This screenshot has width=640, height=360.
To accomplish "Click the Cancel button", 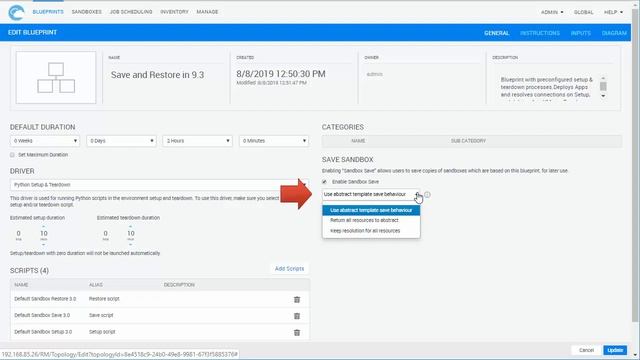I will coord(586,350).
